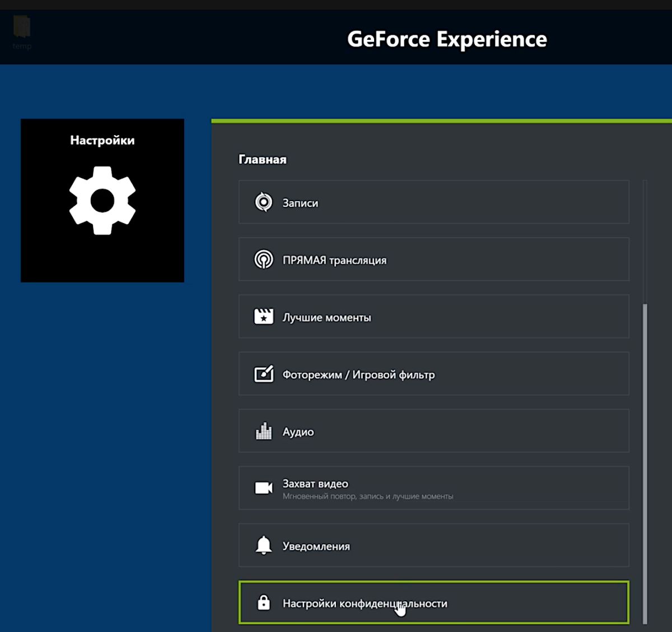Open ПРЯМАЯ трансляция settings
Screen dimensions: 672x632
point(434,259)
